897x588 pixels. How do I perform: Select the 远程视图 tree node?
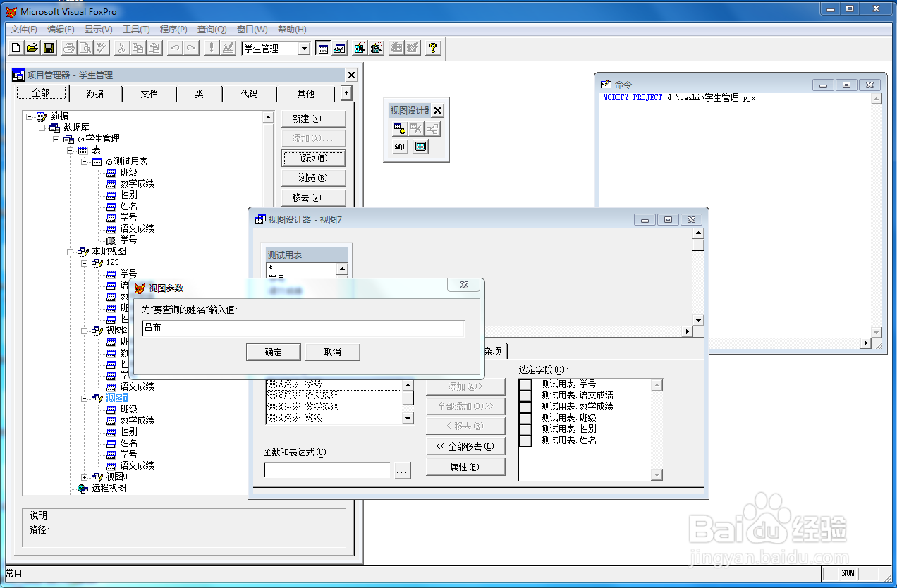[109, 488]
